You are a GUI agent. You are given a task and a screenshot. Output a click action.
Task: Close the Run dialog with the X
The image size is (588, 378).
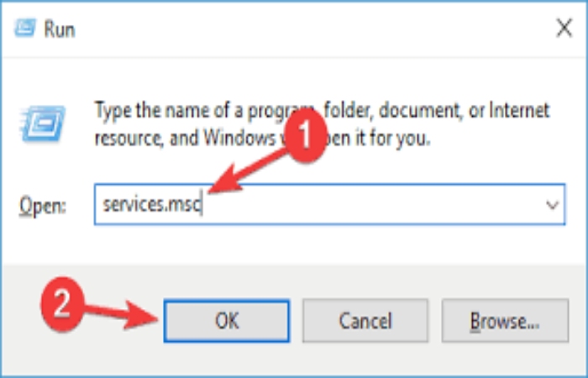(x=564, y=29)
